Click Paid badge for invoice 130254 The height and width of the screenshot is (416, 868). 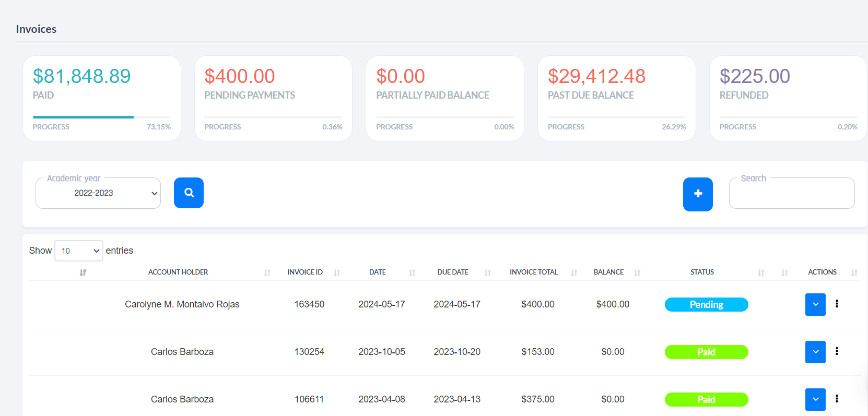[707, 352]
